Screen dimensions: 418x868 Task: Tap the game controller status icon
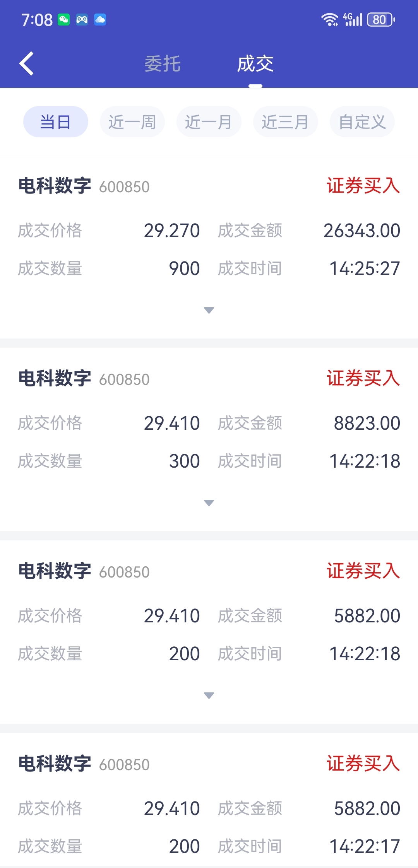pos(82,19)
